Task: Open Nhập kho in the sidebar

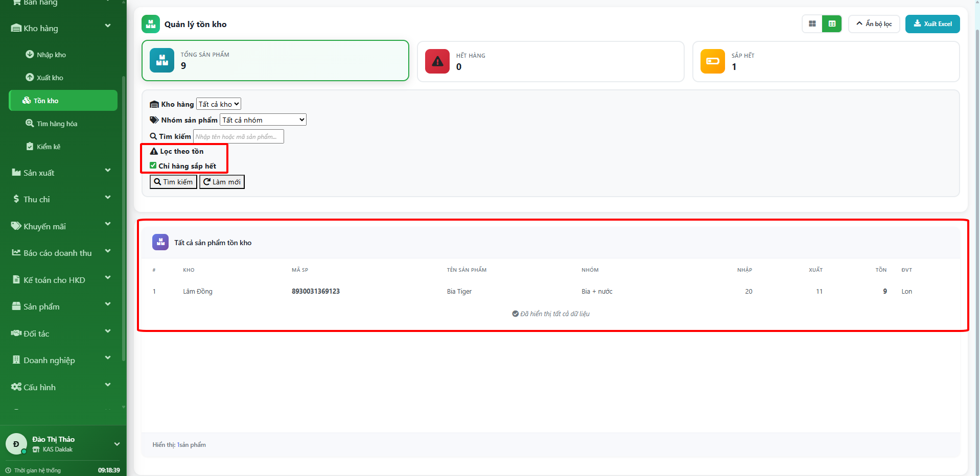Action: click(x=51, y=55)
